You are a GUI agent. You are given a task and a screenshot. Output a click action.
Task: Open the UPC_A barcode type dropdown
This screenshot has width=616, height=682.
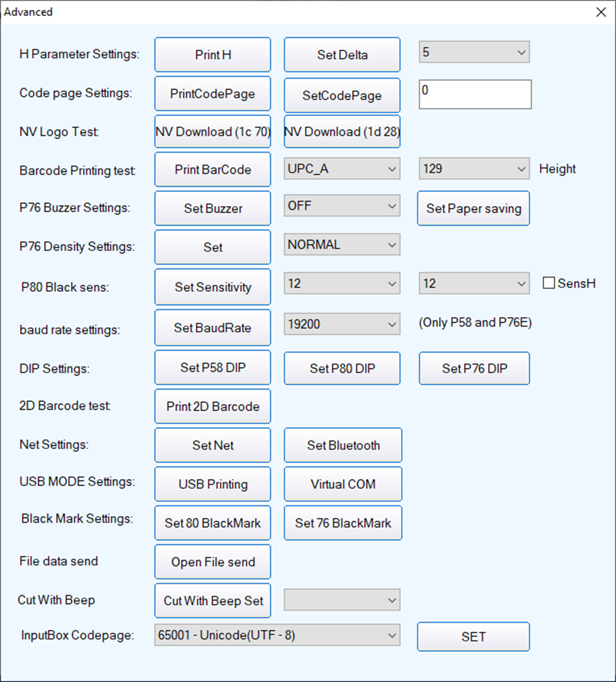point(342,169)
